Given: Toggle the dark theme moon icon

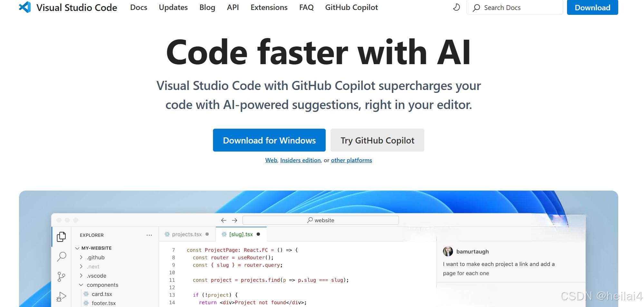Looking at the screenshot, I should click(x=457, y=7).
